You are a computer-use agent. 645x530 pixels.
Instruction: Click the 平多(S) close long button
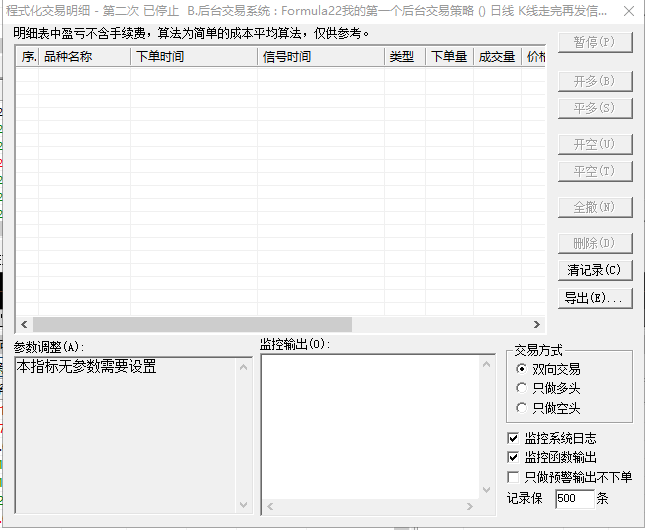(x=595, y=108)
